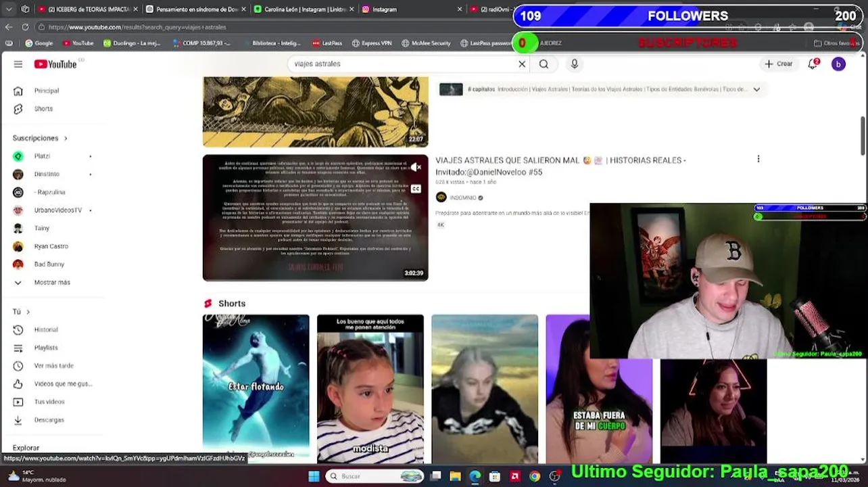Open the browser tab list dropdown
Screen dimensions: 868x487
tap(9, 9)
